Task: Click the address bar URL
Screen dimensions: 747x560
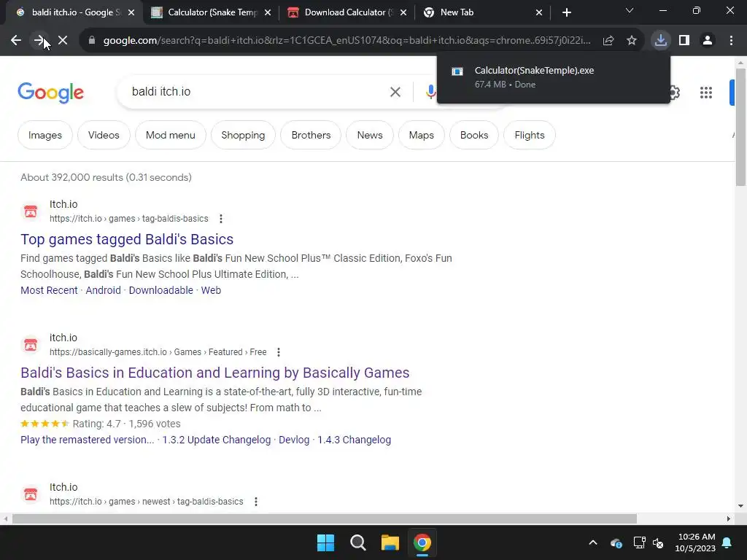Action: (347, 41)
